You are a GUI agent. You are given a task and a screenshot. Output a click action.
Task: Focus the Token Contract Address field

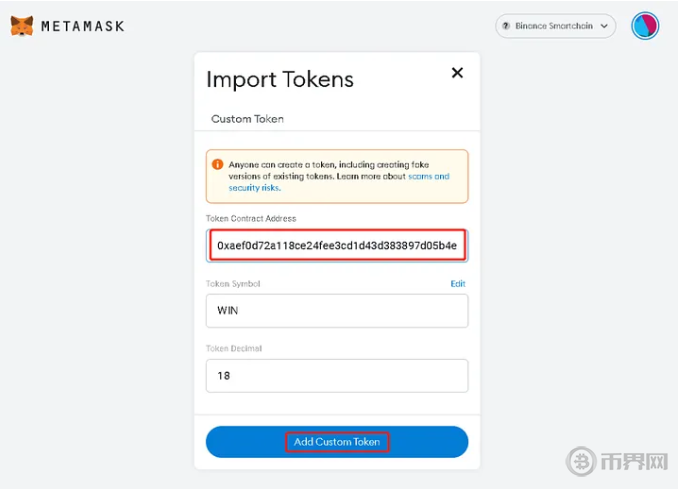pyautogui.click(x=336, y=245)
